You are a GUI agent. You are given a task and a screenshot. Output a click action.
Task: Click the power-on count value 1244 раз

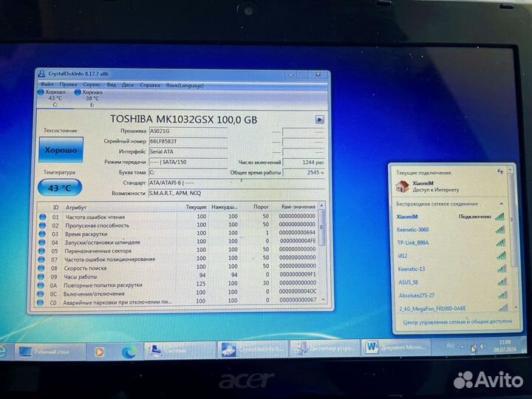(304, 162)
